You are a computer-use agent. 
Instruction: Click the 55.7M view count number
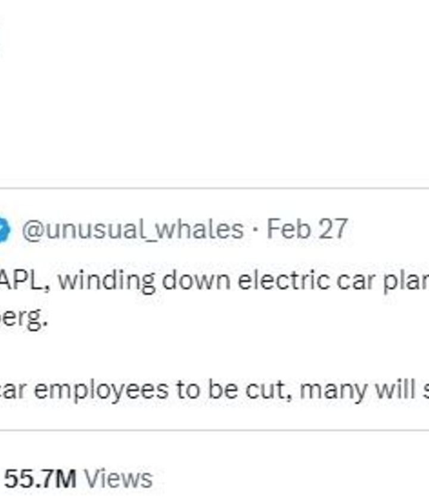pyautogui.click(x=41, y=478)
